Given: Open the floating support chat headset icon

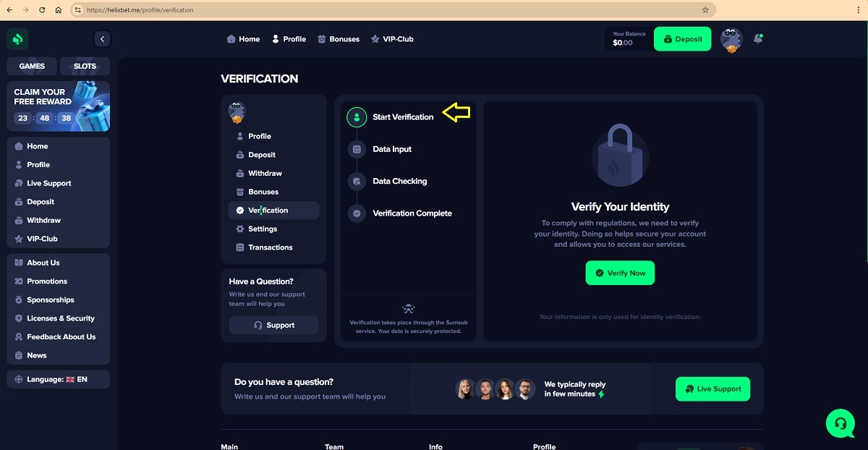Looking at the screenshot, I should pyautogui.click(x=840, y=423).
